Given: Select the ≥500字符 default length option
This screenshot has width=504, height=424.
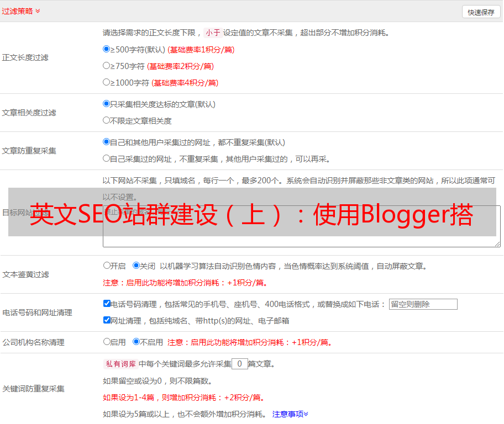Looking at the screenshot, I should coord(106,49).
